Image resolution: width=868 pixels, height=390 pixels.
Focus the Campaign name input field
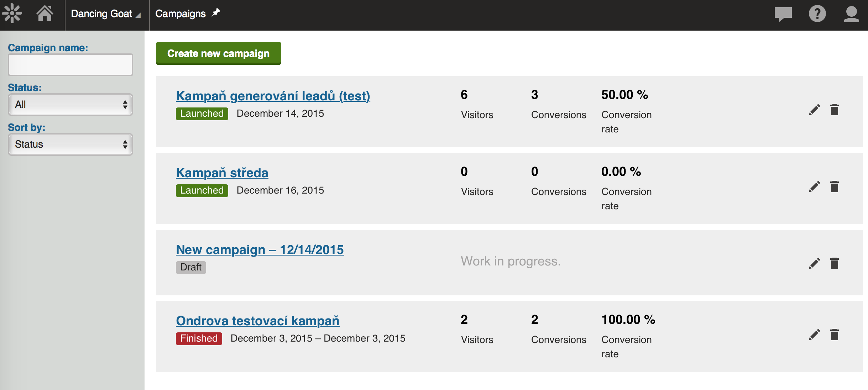point(70,65)
